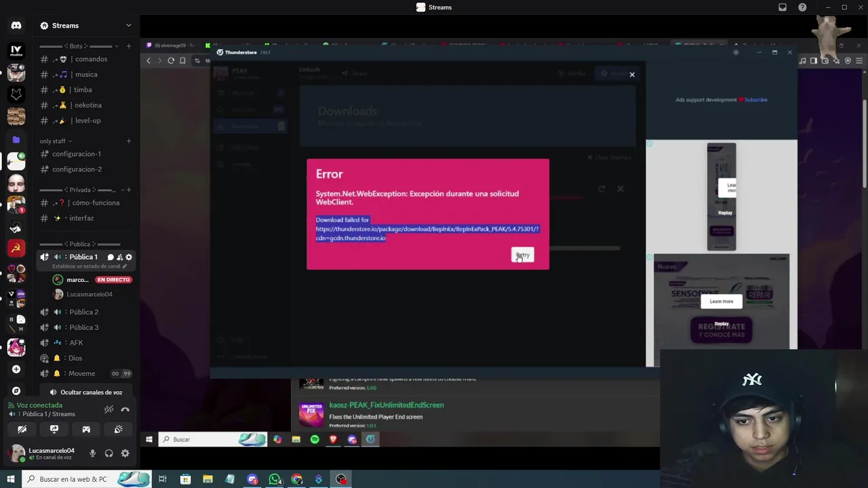The width and height of the screenshot is (868, 488).
Task: Open the Discord help icon
Action: (803, 7)
